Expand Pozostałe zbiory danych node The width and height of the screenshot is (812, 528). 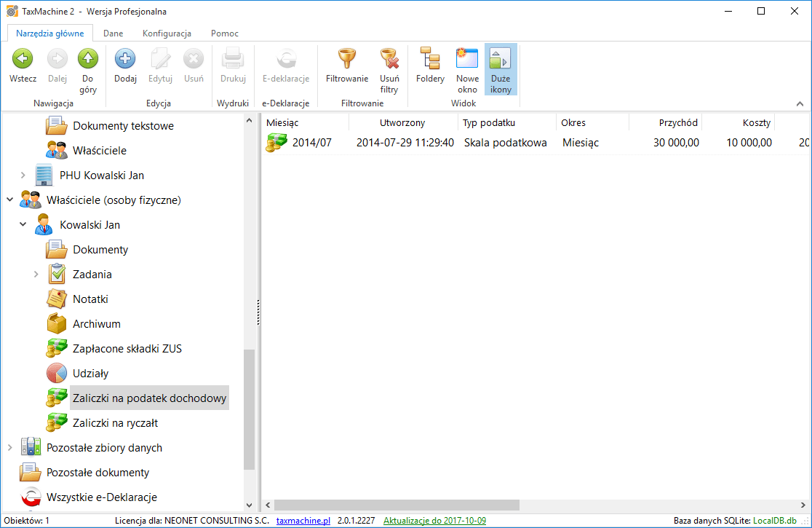[9, 448]
